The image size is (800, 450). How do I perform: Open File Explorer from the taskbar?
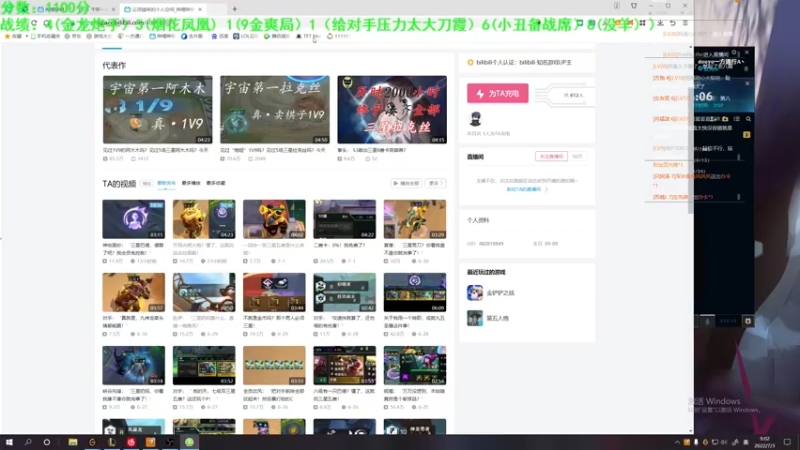pos(73,442)
